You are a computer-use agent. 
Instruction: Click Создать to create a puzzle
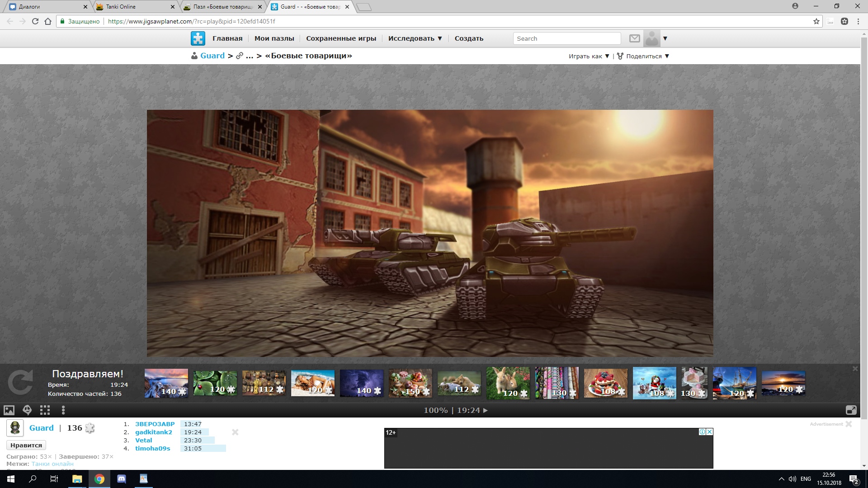coord(469,38)
